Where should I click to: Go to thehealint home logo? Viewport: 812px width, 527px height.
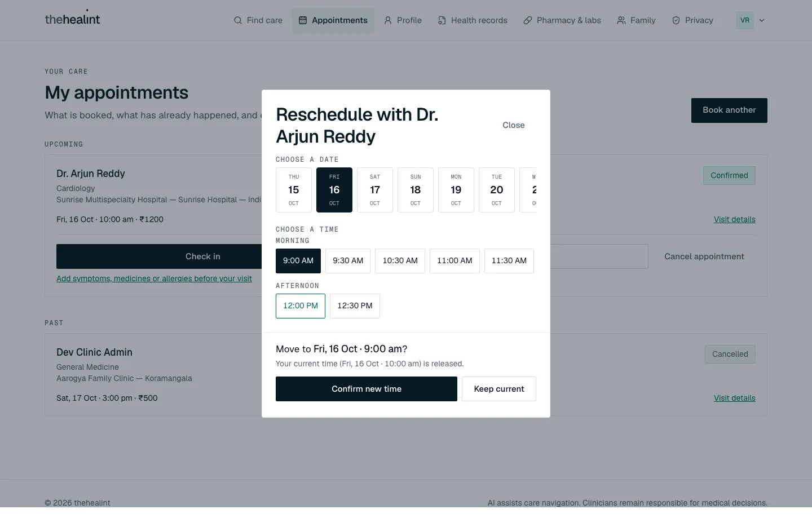click(x=72, y=19)
